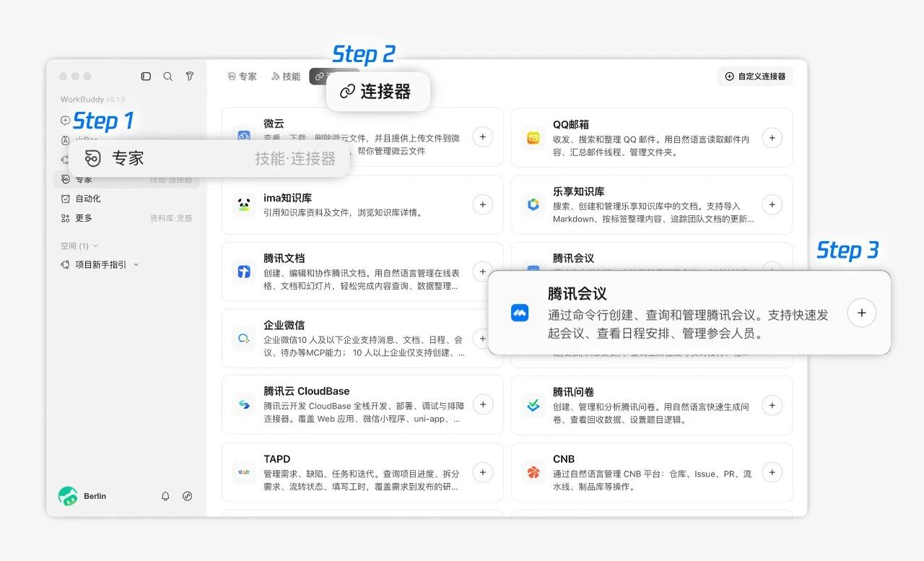Collapse the 空间 (1) section chevron
This screenshot has height=561, width=924.
coord(96,246)
